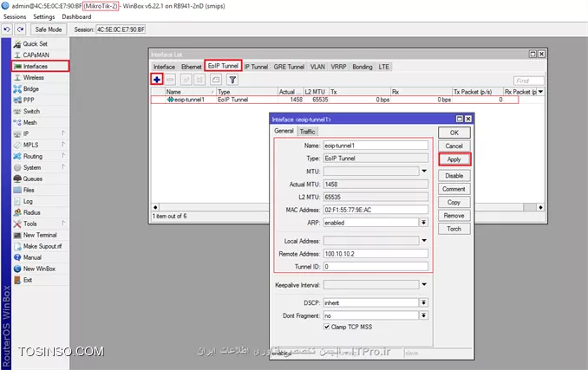588x370 pixels.
Task: Switch to the GRE Tunnel tab
Action: click(x=289, y=67)
